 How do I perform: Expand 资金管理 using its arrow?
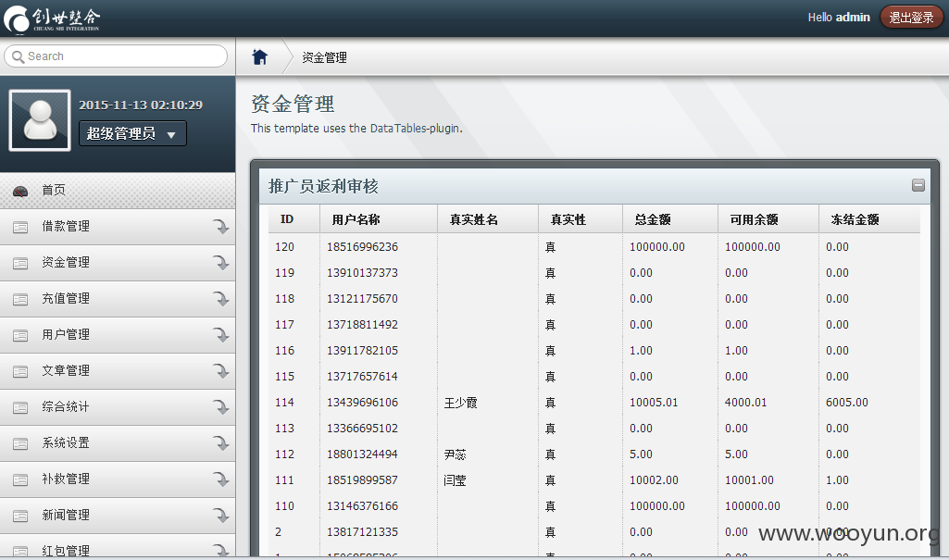(221, 263)
